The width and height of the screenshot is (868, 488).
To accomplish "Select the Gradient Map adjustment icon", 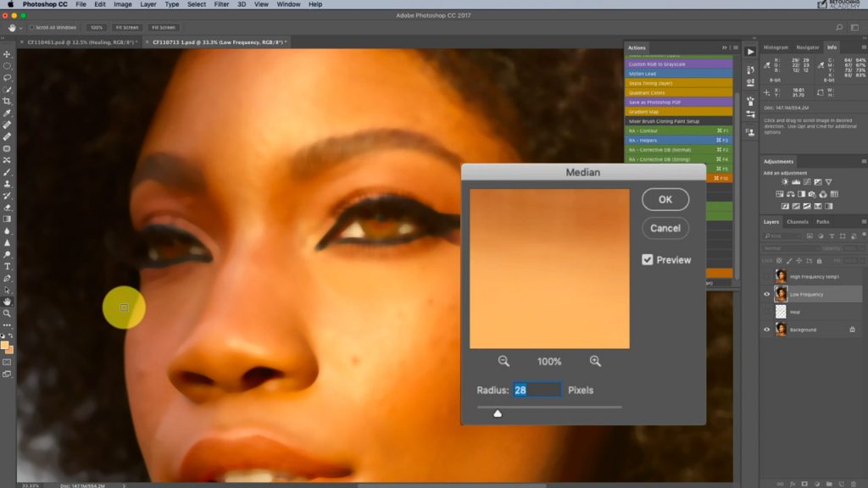I will [x=817, y=205].
